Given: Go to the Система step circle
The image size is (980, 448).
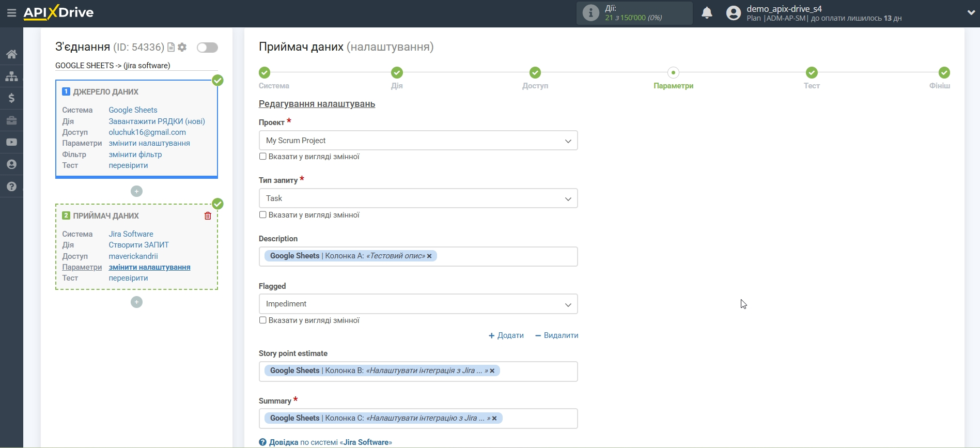Looking at the screenshot, I should [x=265, y=72].
